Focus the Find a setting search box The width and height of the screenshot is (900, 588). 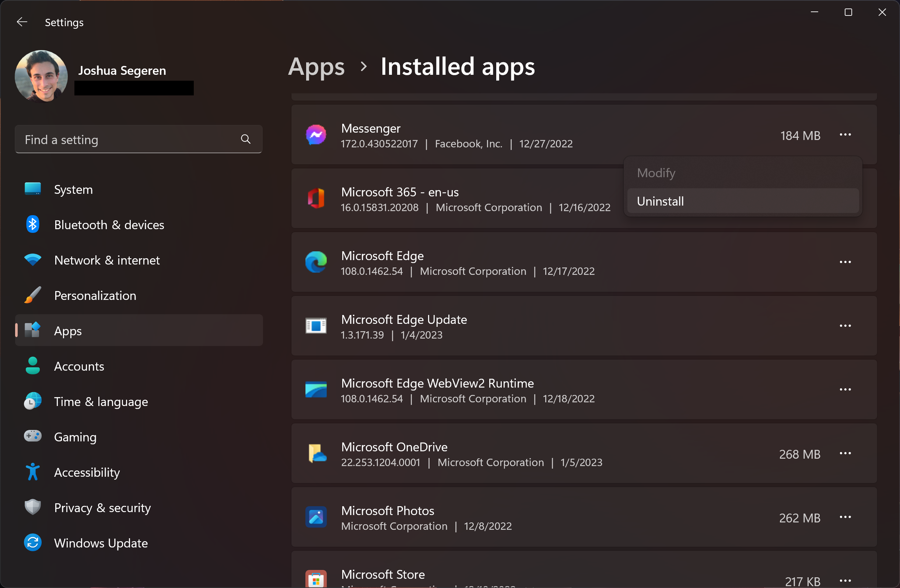[x=139, y=140]
